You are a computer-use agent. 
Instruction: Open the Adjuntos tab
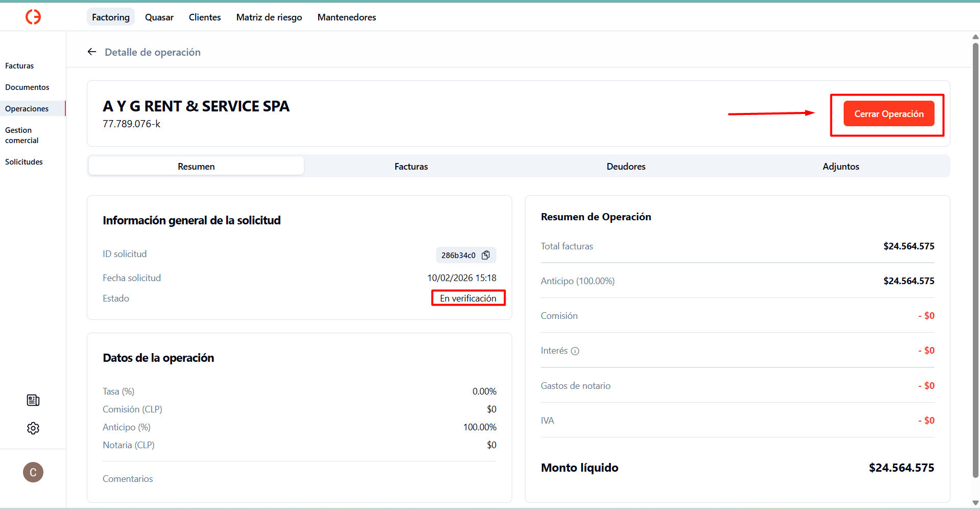[841, 167]
